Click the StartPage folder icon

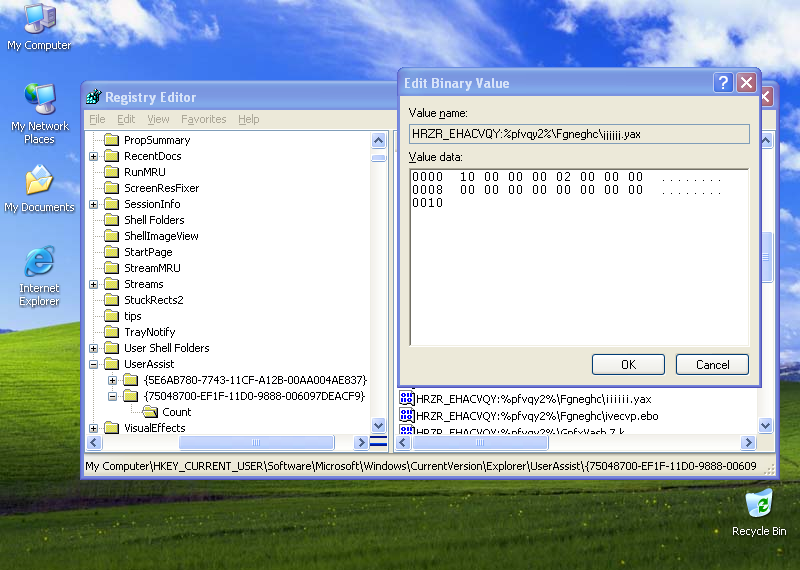pyautogui.click(x=111, y=252)
